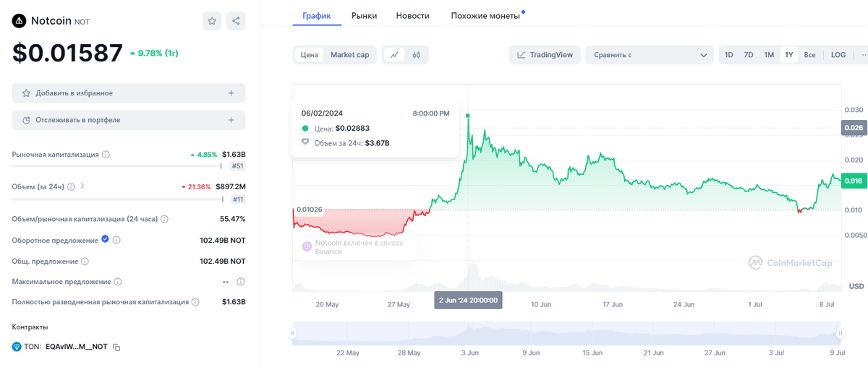Open the share icon button
868x367 pixels.
pyautogui.click(x=236, y=21)
